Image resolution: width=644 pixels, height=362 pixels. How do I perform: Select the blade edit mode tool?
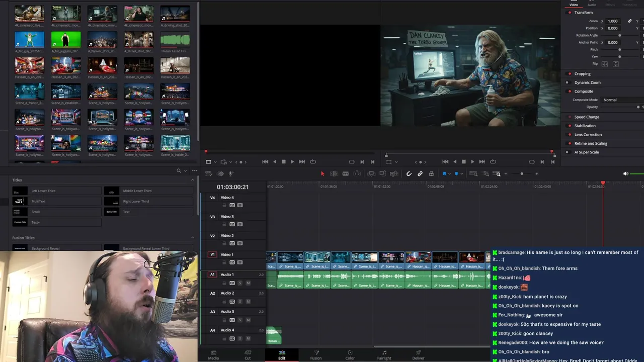[357, 173]
